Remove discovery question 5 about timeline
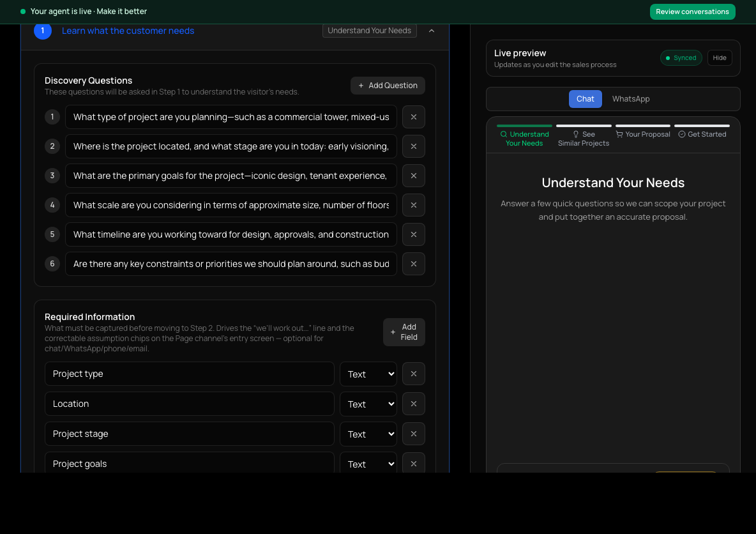 point(413,234)
